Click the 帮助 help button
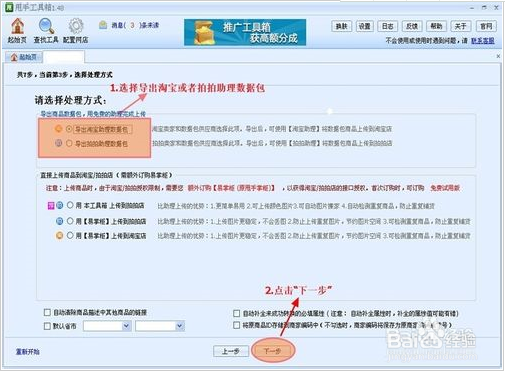The width and height of the screenshot is (505, 375). tap(436, 26)
